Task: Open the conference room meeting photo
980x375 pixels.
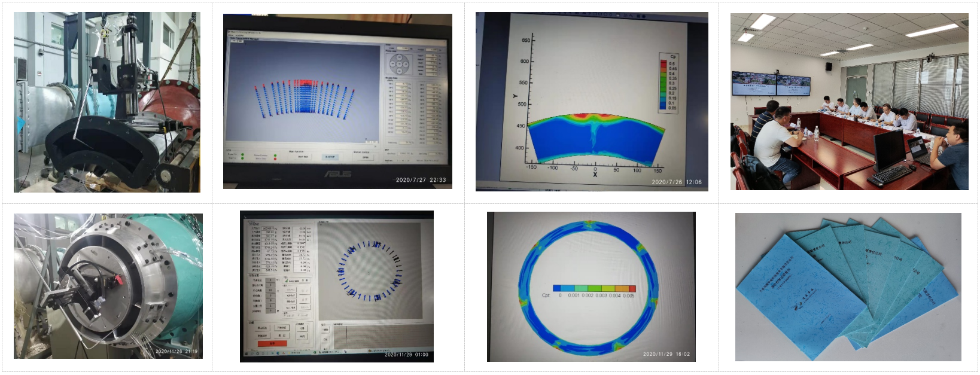Action: point(849,102)
